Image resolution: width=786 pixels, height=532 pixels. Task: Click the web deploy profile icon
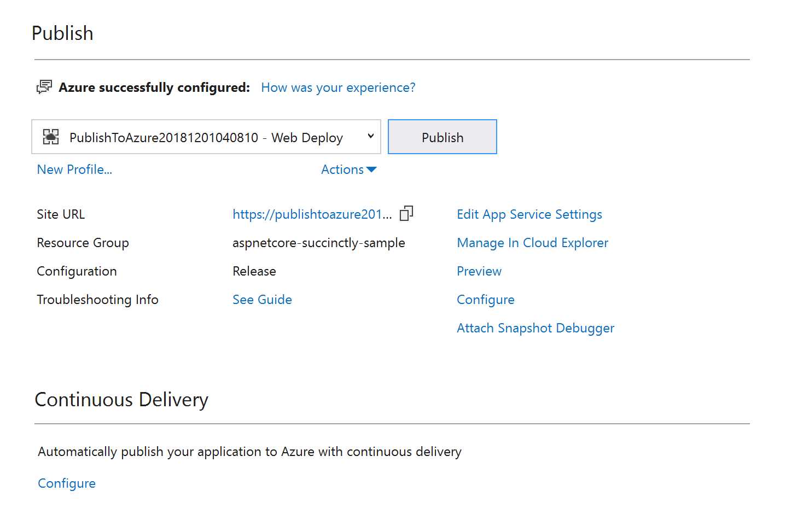point(51,137)
